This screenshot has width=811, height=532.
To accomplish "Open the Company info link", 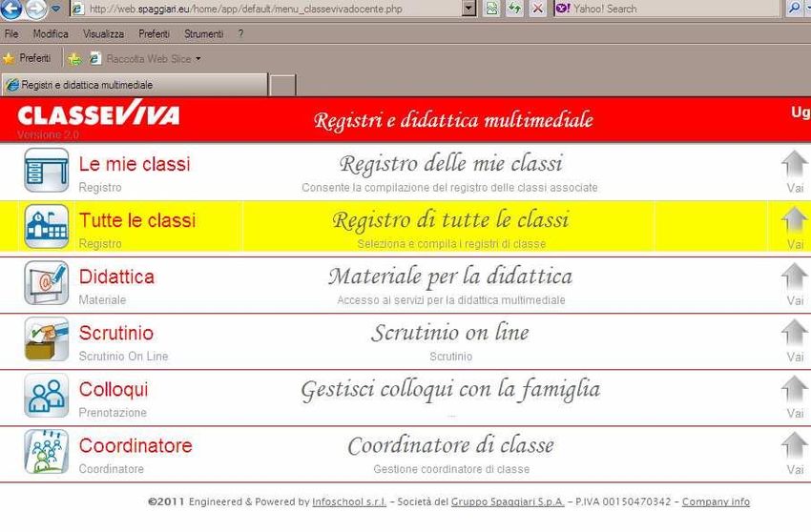I will pos(716,502).
